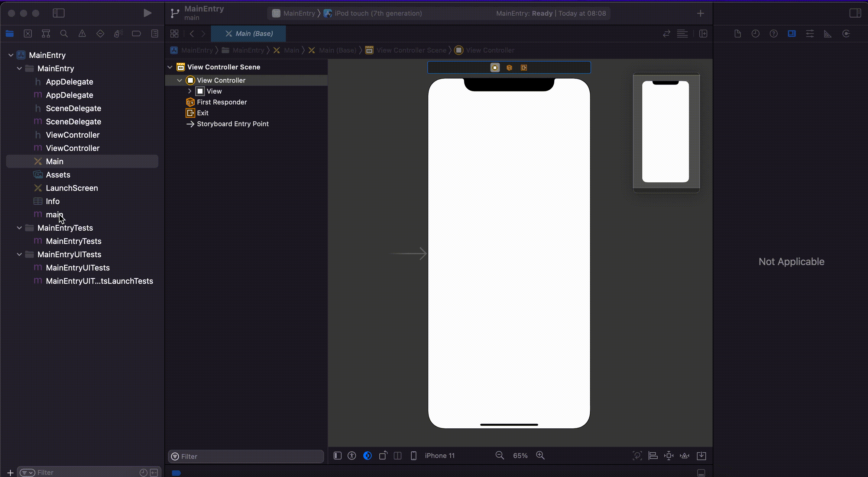Toggle the left navigator sidebar
Image resolution: width=868 pixels, height=477 pixels.
point(59,13)
